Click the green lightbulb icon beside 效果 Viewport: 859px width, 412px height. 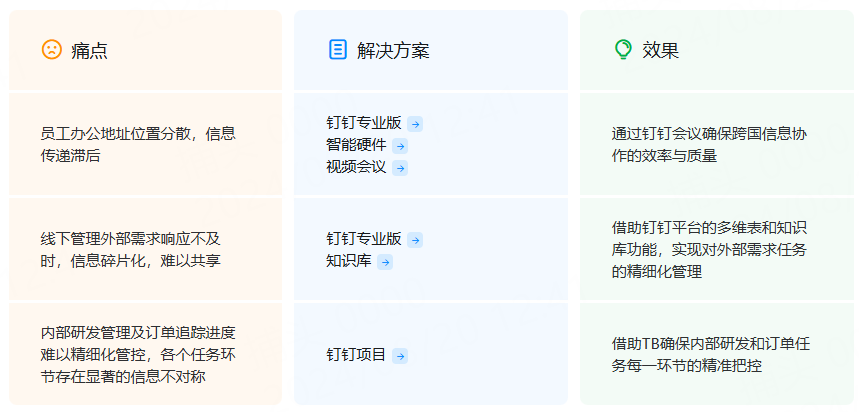click(623, 50)
